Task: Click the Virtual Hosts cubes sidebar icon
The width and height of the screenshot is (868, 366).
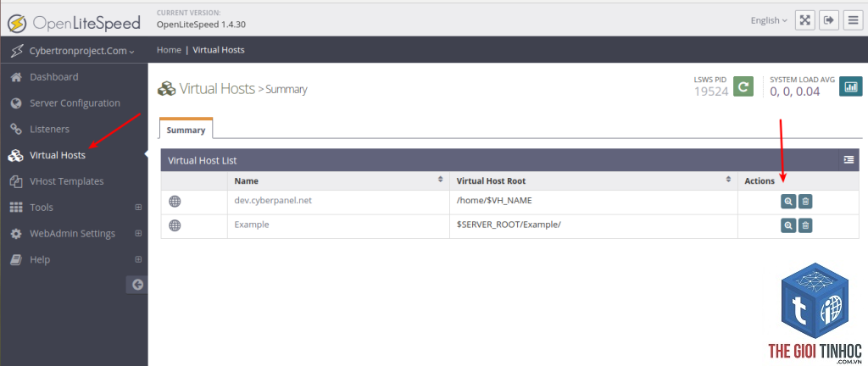Action: (15, 155)
